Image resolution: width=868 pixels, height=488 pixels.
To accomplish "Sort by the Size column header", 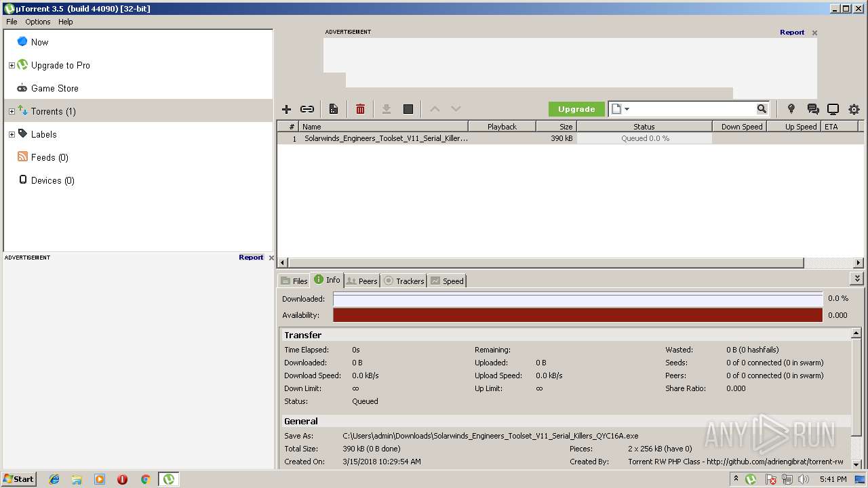I will [x=557, y=127].
